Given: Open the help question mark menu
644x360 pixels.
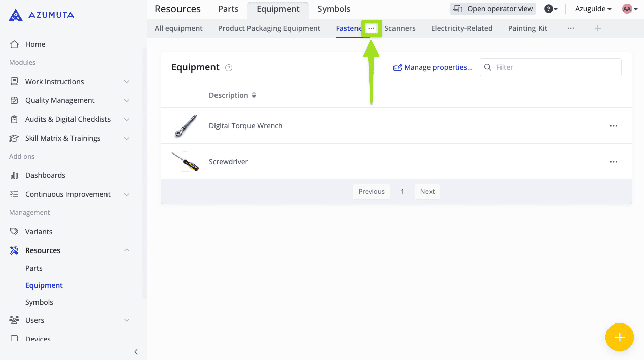Looking at the screenshot, I should pos(550,9).
